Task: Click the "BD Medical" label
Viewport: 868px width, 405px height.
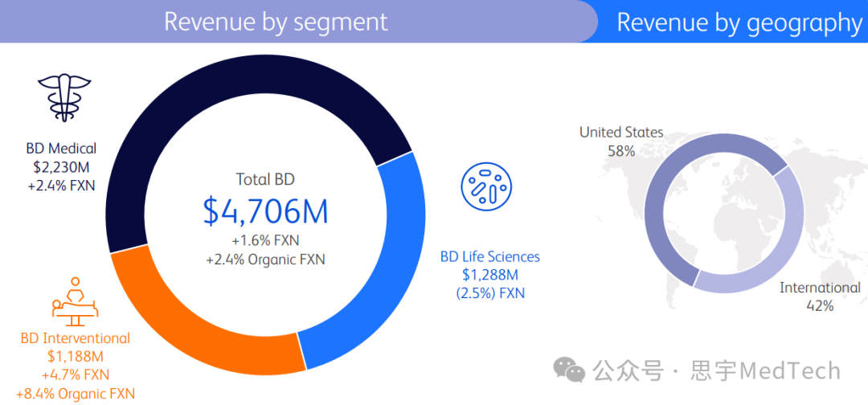Action: [x=61, y=149]
